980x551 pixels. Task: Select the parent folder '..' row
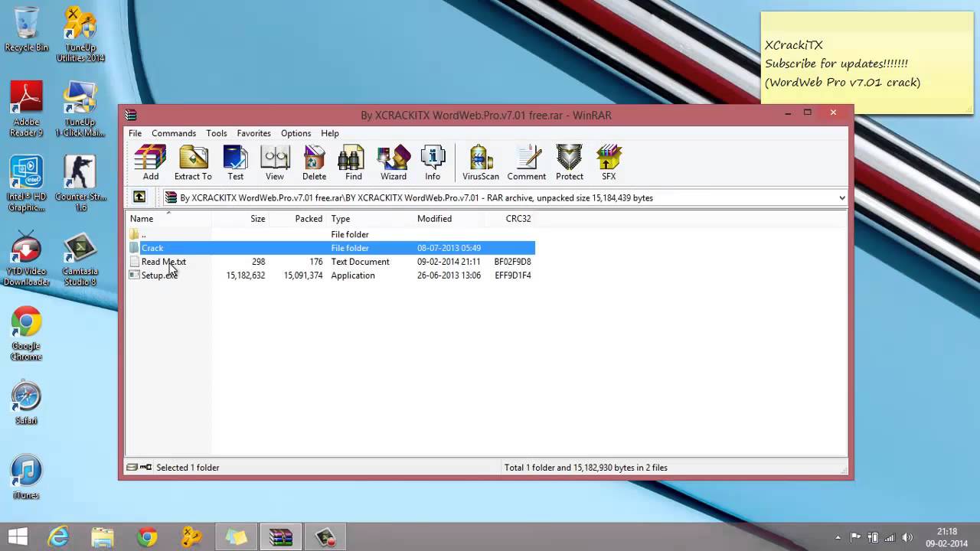pos(331,234)
